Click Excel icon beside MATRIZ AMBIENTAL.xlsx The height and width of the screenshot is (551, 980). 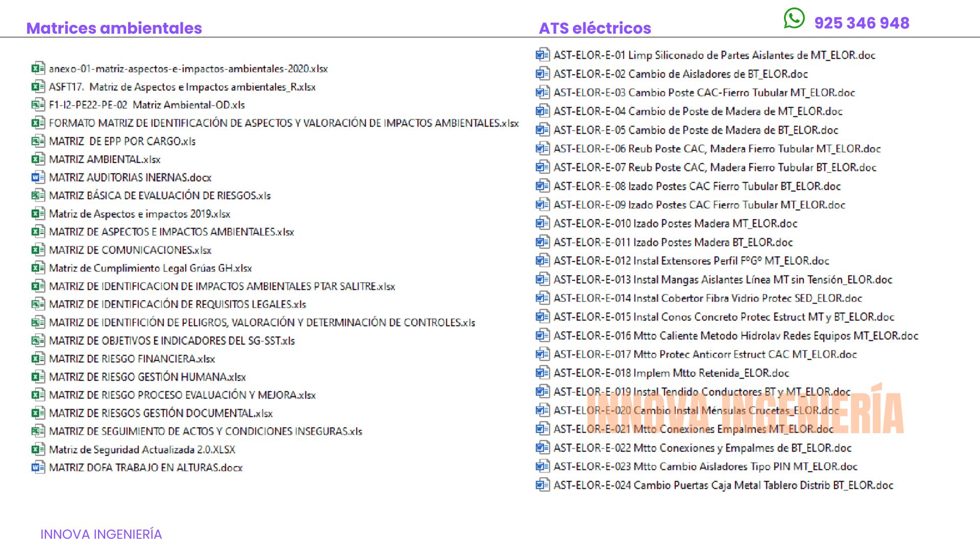[x=38, y=159]
